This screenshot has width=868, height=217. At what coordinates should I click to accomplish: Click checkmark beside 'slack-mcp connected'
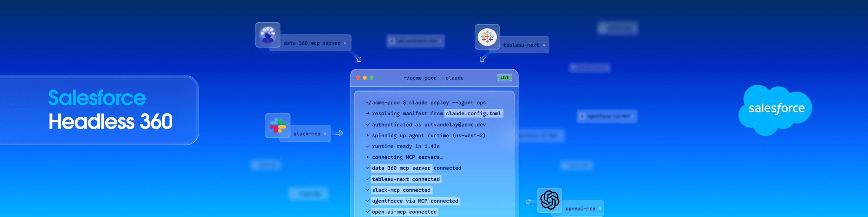pyautogui.click(x=368, y=190)
